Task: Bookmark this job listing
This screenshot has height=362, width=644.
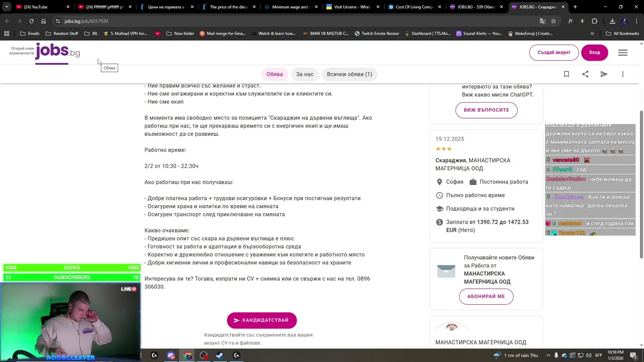Action: 567,74
